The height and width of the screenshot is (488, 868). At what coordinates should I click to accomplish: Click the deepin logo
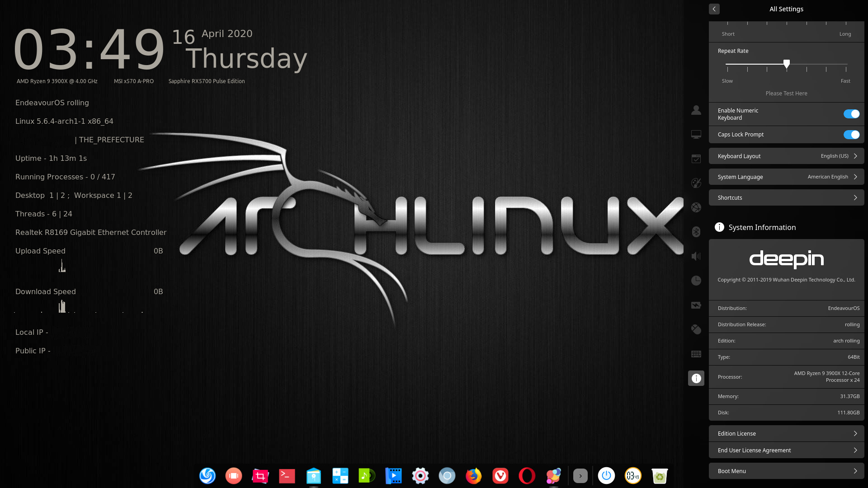click(x=786, y=259)
